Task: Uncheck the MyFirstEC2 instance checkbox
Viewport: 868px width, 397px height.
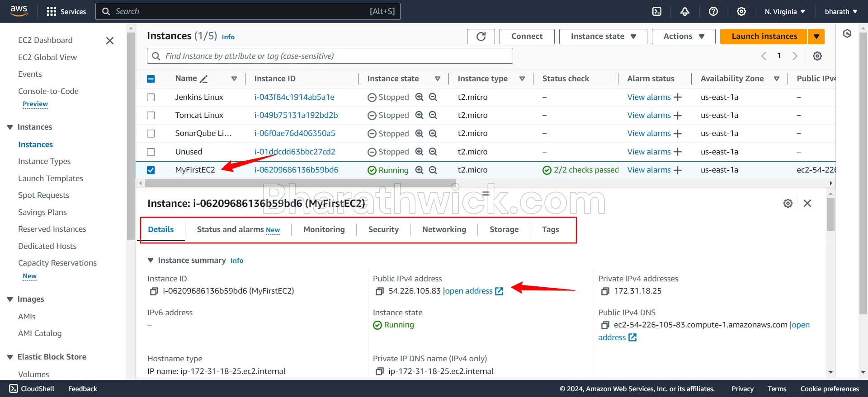Action: [x=151, y=170]
